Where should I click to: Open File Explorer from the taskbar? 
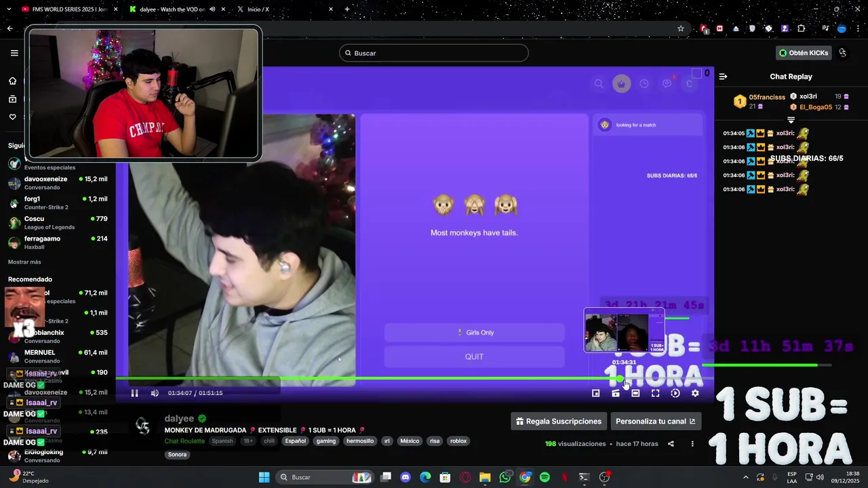(485, 477)
